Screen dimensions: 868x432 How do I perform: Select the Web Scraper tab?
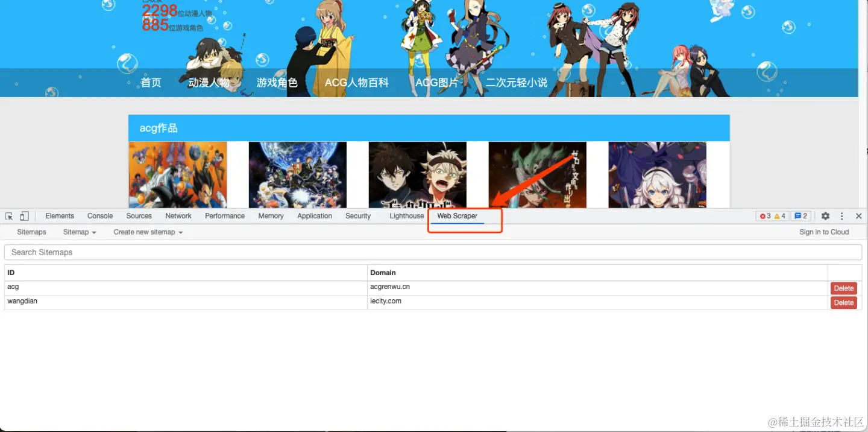[458, 216]
